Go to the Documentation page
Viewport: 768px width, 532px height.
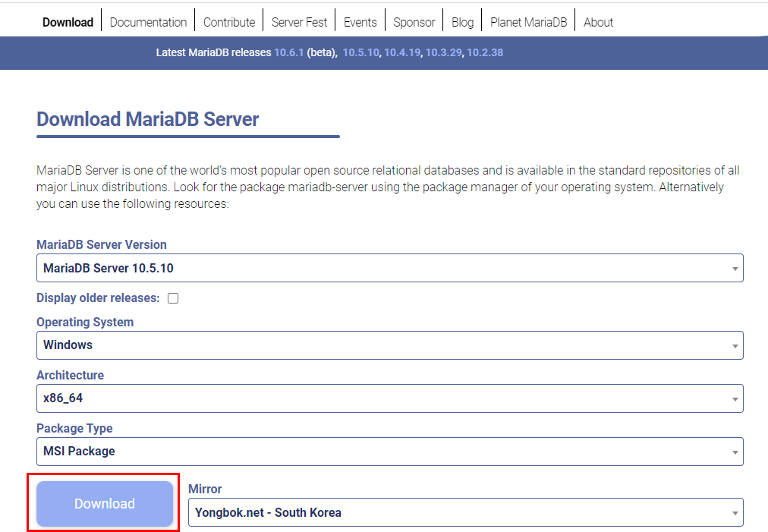pyautogui.click(x=149, y=23)
